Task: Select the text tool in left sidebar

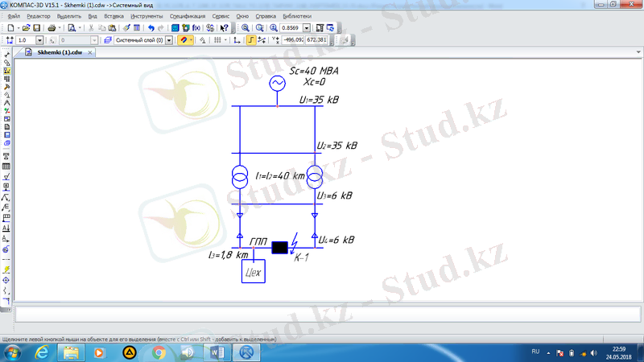Action: pyautogui.click(x=6, y=155)
